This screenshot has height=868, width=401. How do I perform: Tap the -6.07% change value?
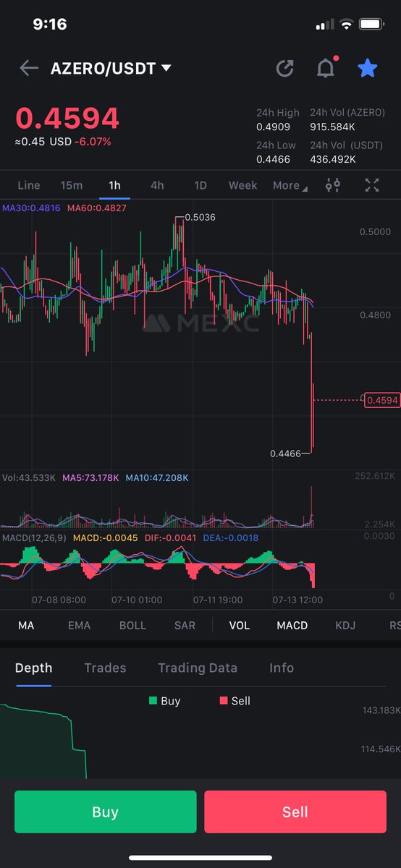(93, 142)
